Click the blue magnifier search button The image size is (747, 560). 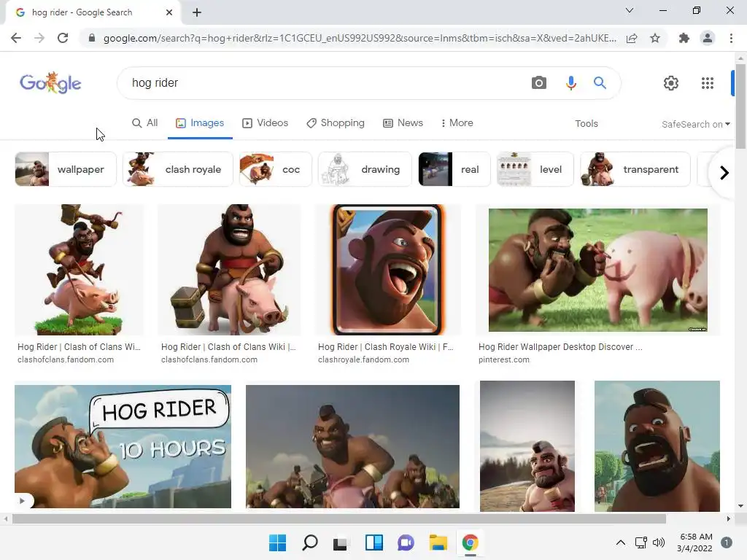pos(600,83)
